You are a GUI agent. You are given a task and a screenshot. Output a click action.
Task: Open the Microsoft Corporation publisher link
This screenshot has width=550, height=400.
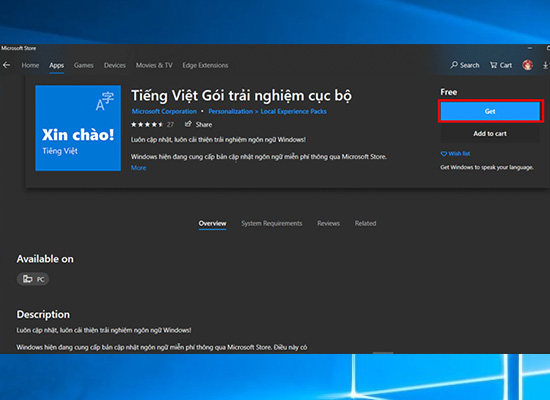pos(164,112)
